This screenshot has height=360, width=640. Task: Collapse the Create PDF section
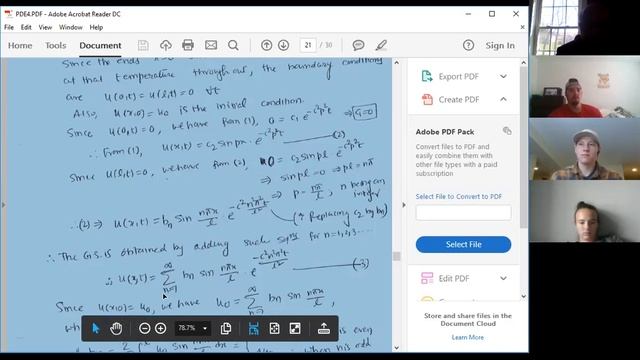tap(503, 99)
